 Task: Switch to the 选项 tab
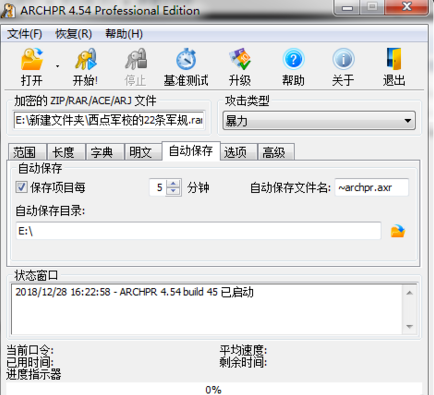[x=238, y=153]
